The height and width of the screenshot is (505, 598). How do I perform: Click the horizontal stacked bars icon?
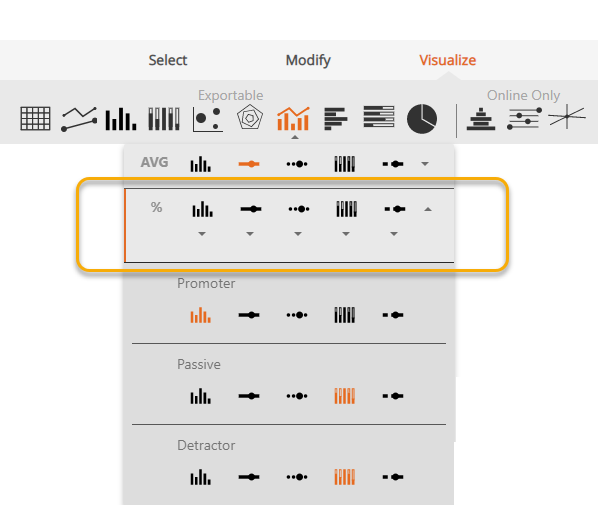pos(379,117)
